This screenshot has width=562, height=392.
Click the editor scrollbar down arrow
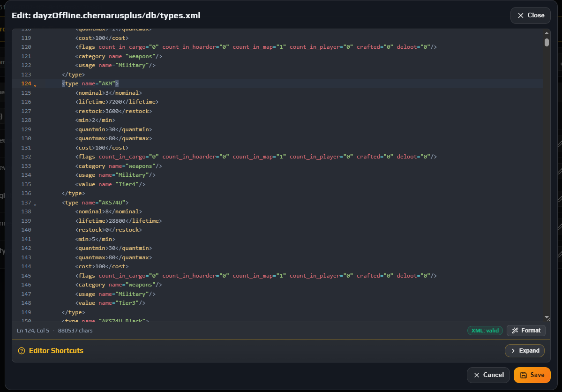(547, 317)
